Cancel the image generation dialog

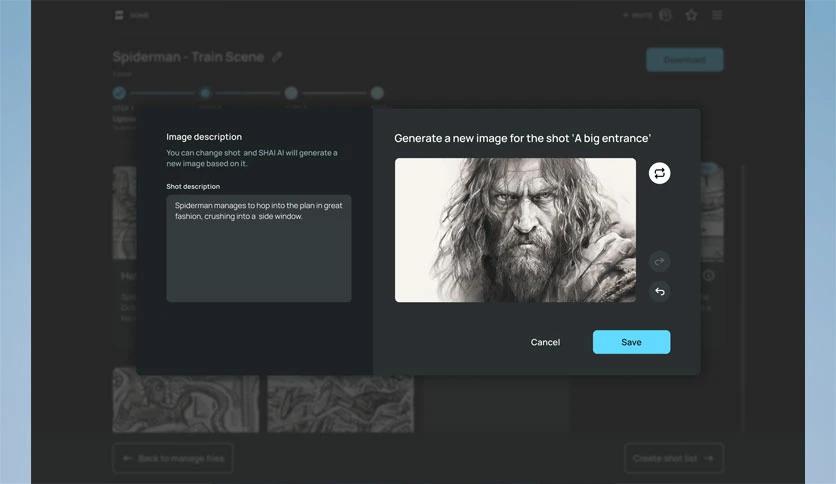(x=545, y=342)
